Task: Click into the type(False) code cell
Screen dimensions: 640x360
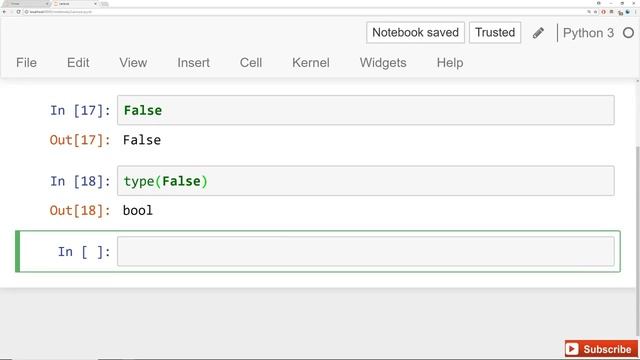Action: [366, 181]
